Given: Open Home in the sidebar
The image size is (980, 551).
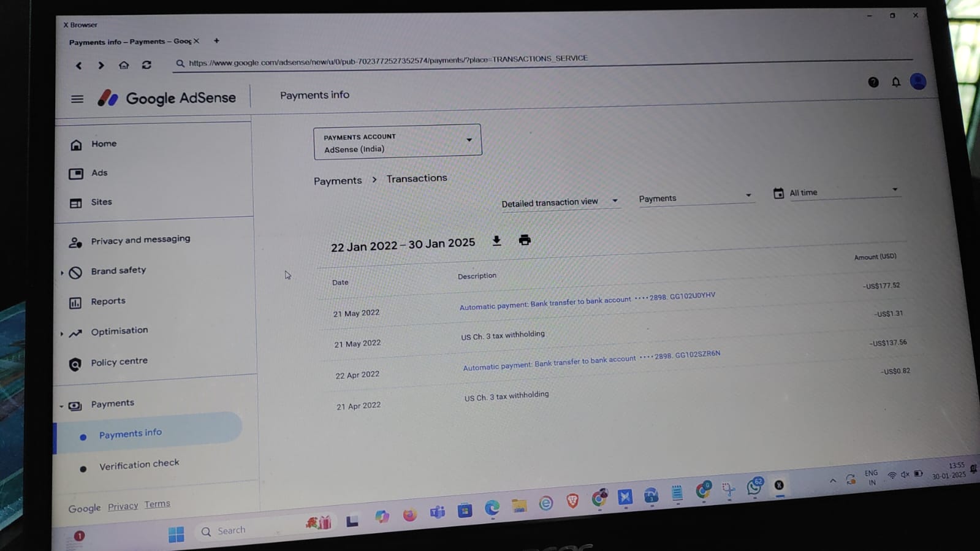Looking at the screenshot, I should pyautogui.click(x=104, y=143).
